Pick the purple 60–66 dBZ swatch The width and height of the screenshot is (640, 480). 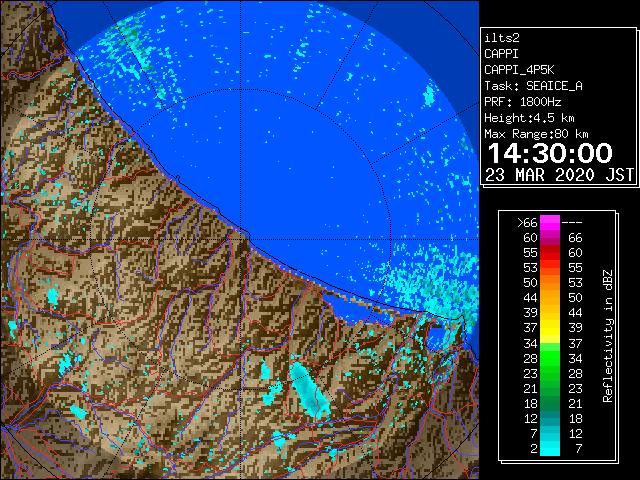550,238
